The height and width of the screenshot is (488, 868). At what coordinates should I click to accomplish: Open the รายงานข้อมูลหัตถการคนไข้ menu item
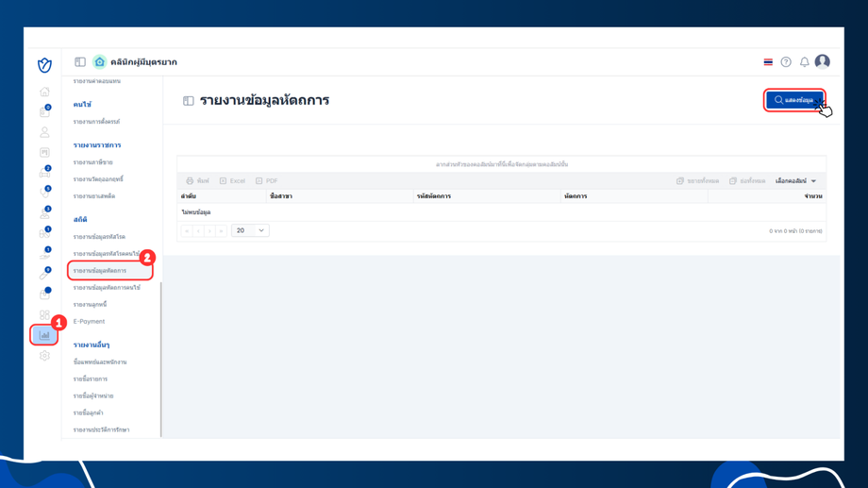[107, 288]
